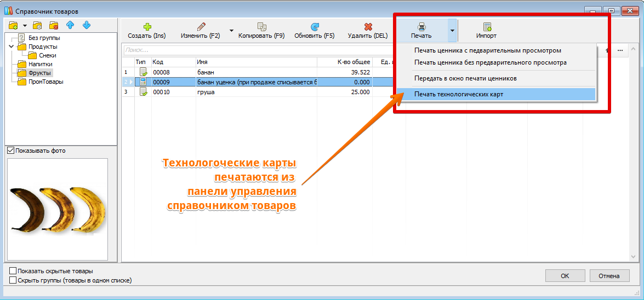
Task: Select the 'Продукты' folder
Action: tap(43, 47)
